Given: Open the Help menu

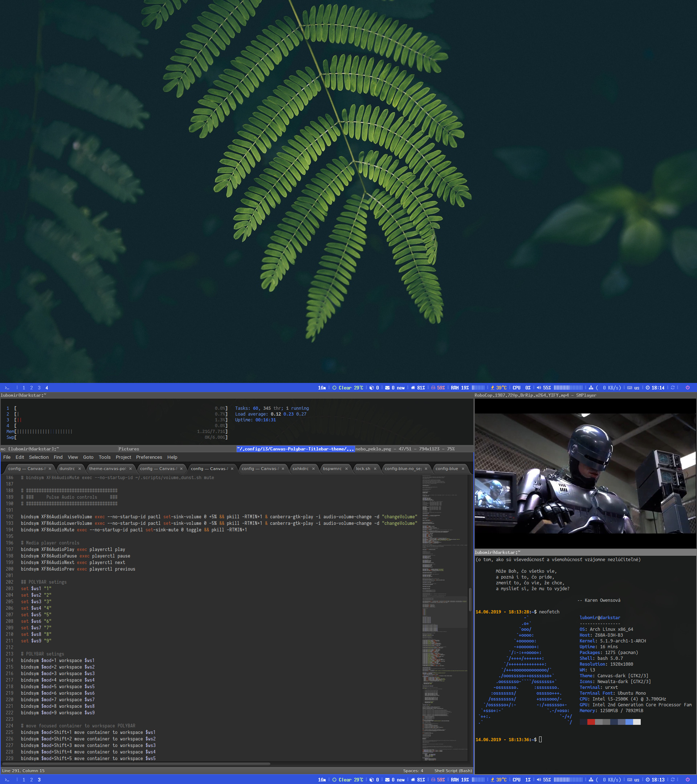Looking at the screenshot, I should (x=172, y=457).
